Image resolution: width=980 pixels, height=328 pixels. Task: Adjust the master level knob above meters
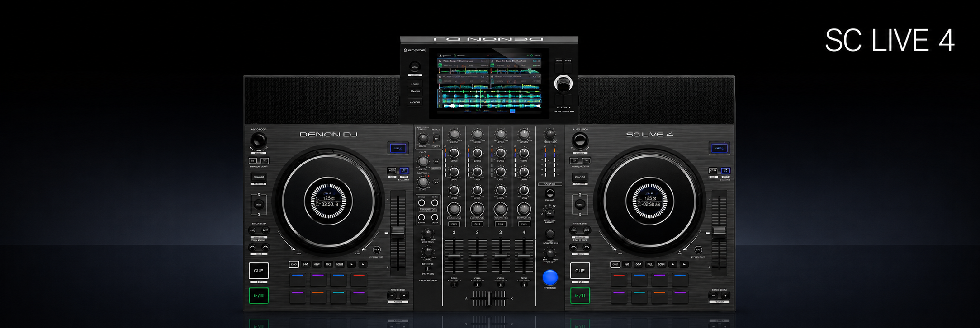coord(550,134)
